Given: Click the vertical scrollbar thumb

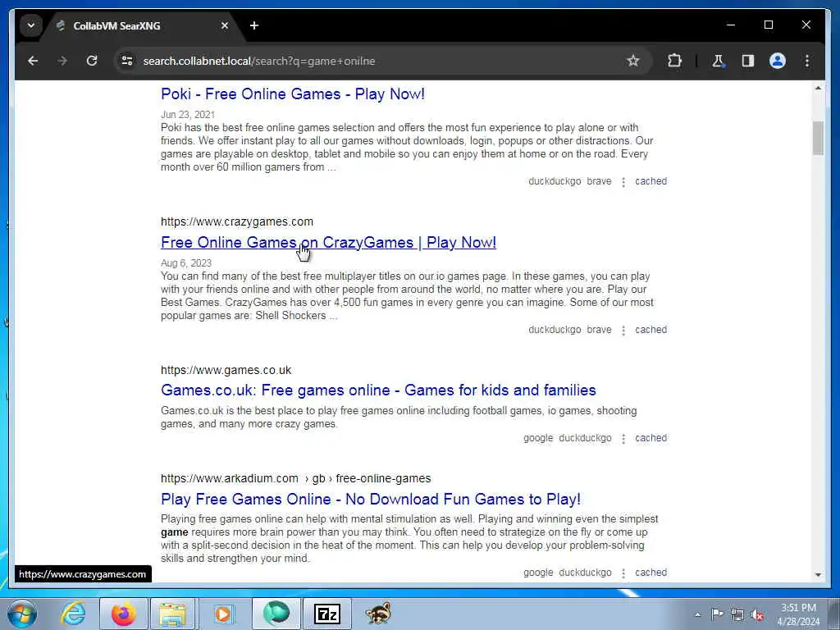Looking at the screenshot, I should coord(818,138).
